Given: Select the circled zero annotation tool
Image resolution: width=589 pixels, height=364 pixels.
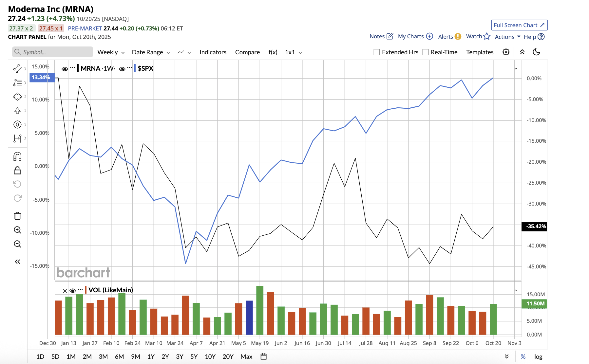Looking at the screenshot, I should point(17,124).
